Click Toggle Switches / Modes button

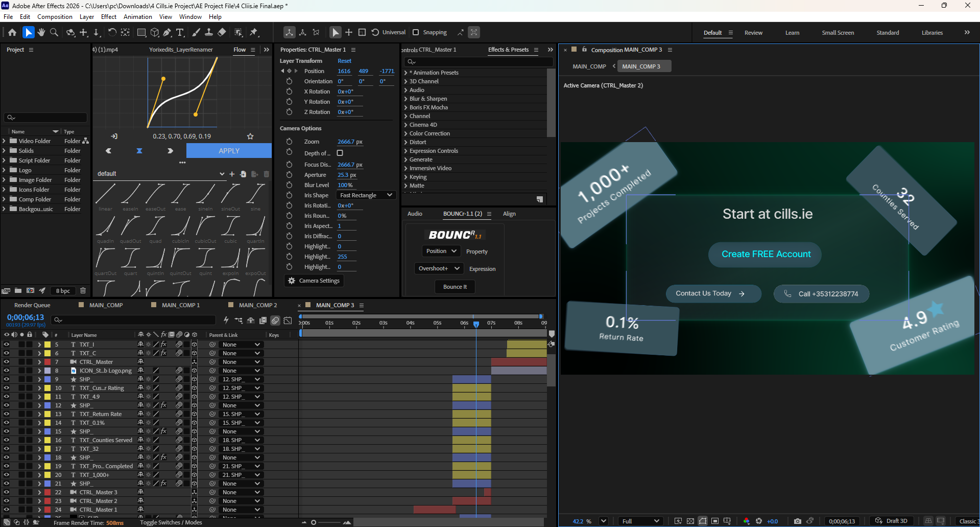click(171, 522)
